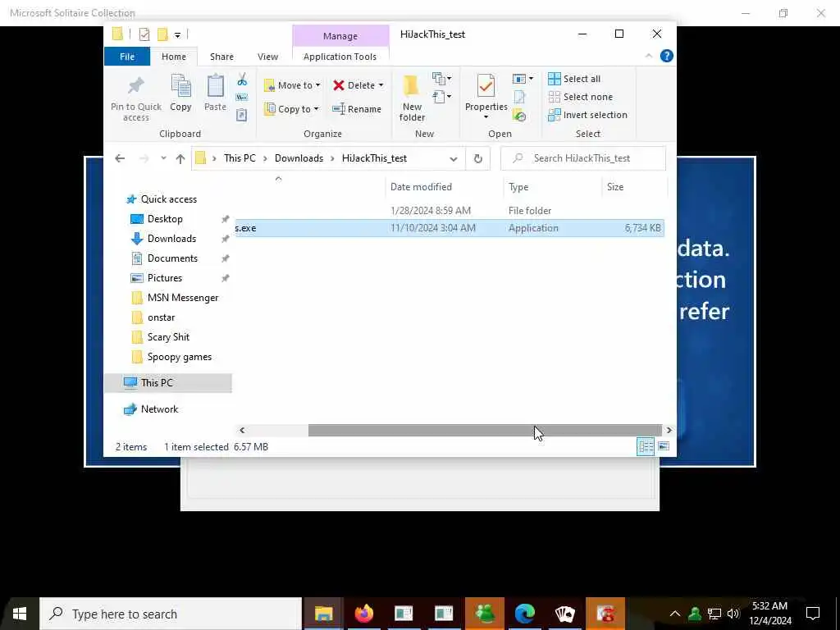Screen dimensions: 840x630
Task: Click quick access toolbar Properties checkmark icon
Action: coord(144,34)
